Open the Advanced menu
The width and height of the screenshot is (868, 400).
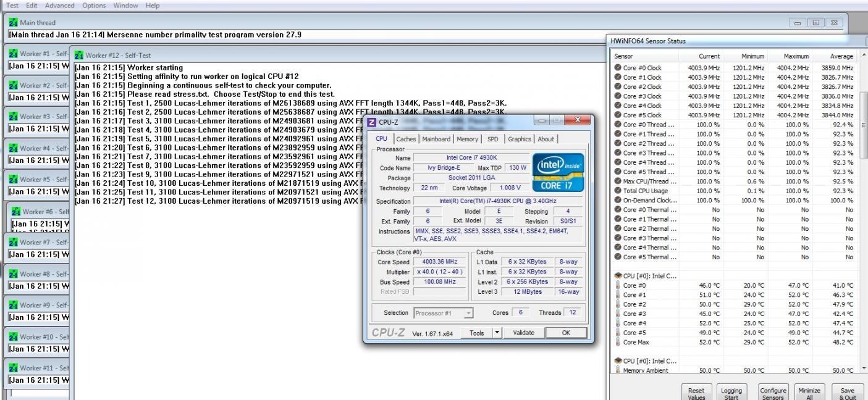(x=60, y=5)
